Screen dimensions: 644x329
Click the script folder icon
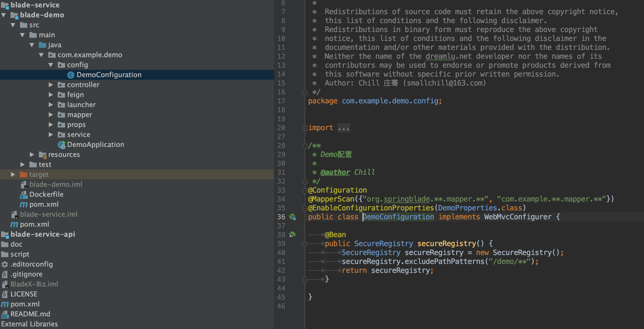click(5, 254)
